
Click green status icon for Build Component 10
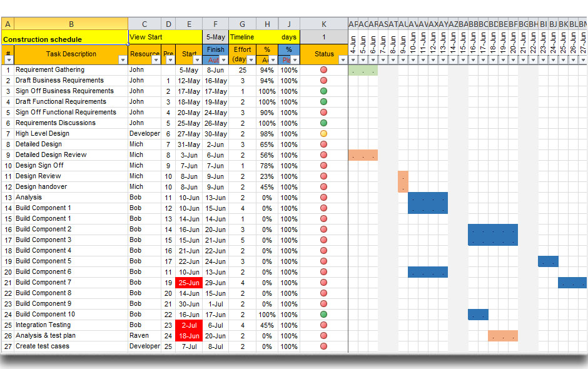click(323, 314)
